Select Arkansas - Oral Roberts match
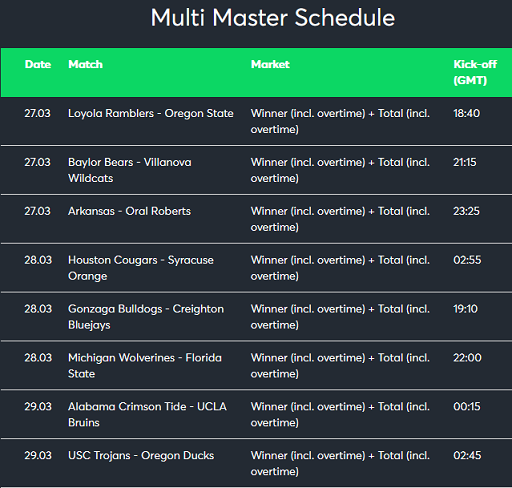The height and width of the screenshot is (488, 512). [129, 211]
